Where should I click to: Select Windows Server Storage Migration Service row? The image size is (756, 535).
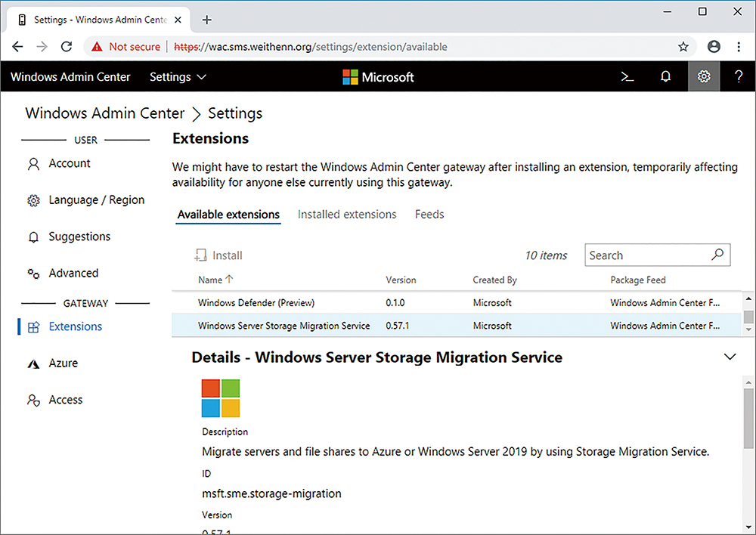[x=456, y=326]
